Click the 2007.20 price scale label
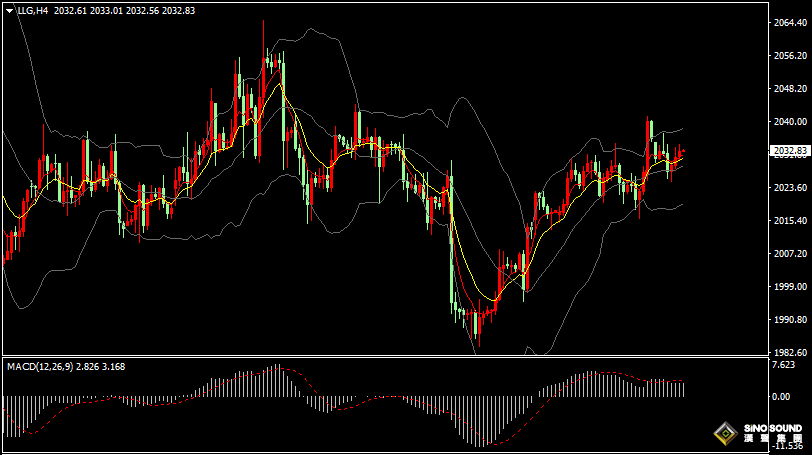The height and width of the screenshot is (455, 812). point(788,253)
